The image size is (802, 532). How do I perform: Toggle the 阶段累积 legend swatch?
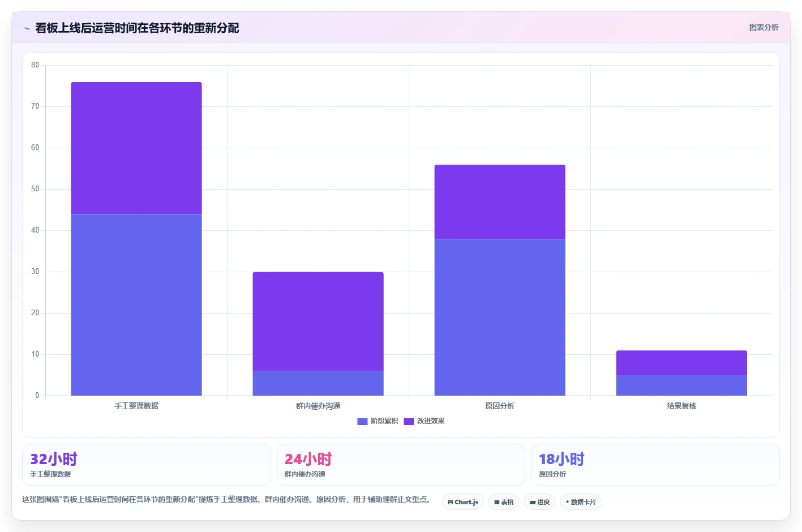pos(363,421)
